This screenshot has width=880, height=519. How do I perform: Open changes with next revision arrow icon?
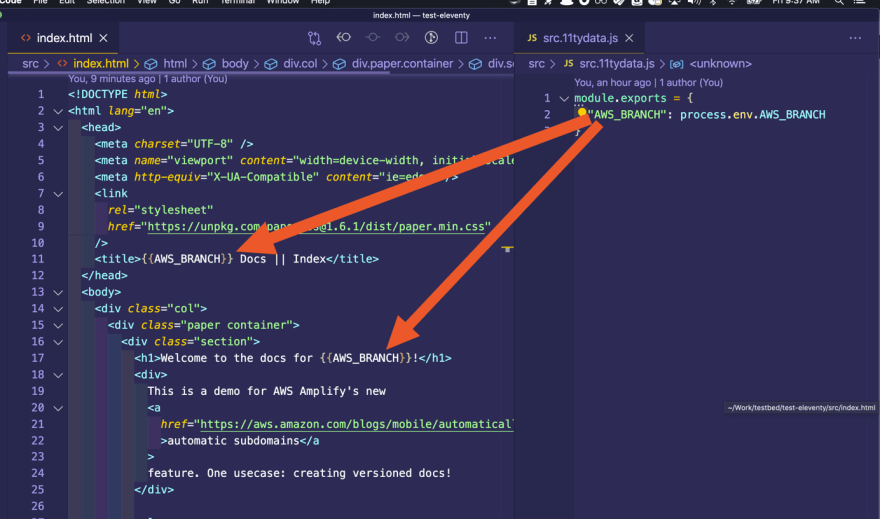click(402, 38)
